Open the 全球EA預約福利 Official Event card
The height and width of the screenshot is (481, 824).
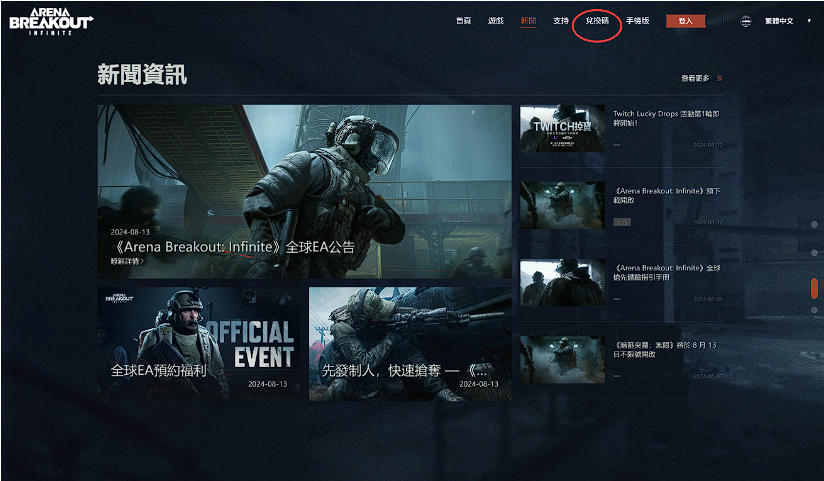click(x=199, y=344)
